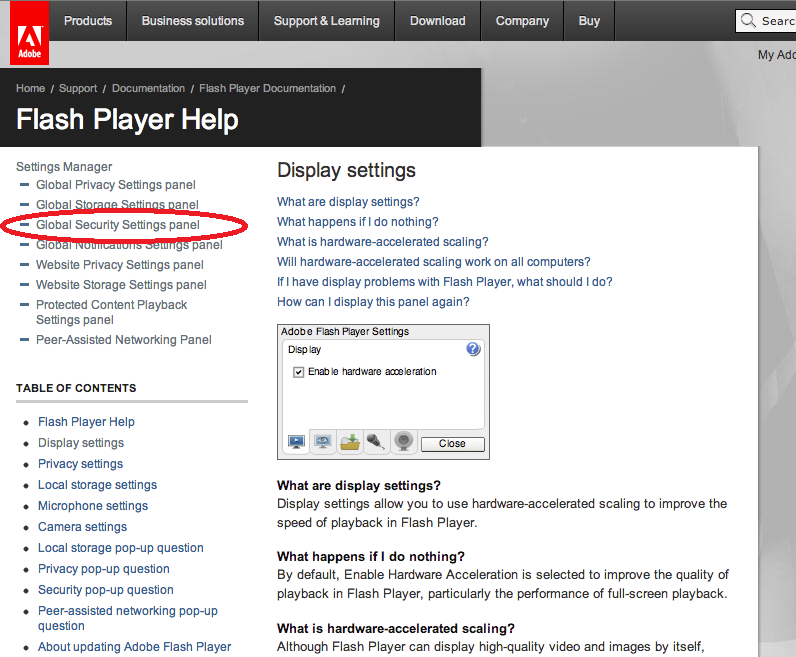Open Security pop-up question link
The height and width of the screenshot is (657, 796).
(x=106, y=590)
